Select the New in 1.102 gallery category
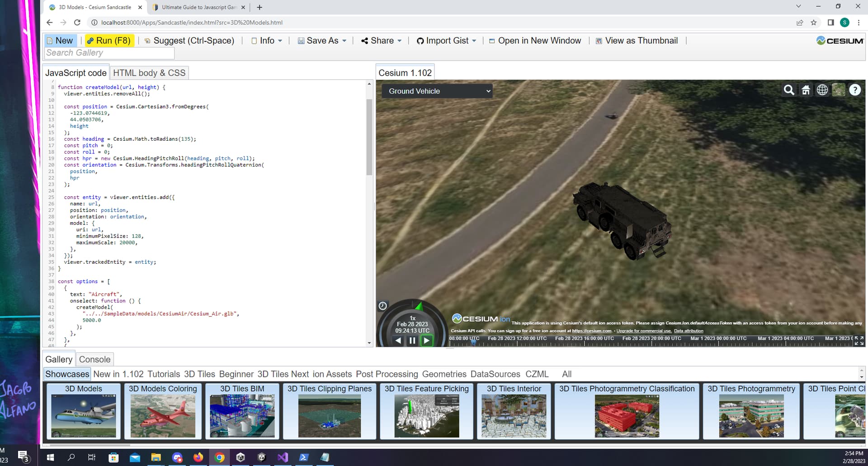Image resolution: width=868 pixels, height=466 pixels. pyautogui.click(x=118, y=374)
